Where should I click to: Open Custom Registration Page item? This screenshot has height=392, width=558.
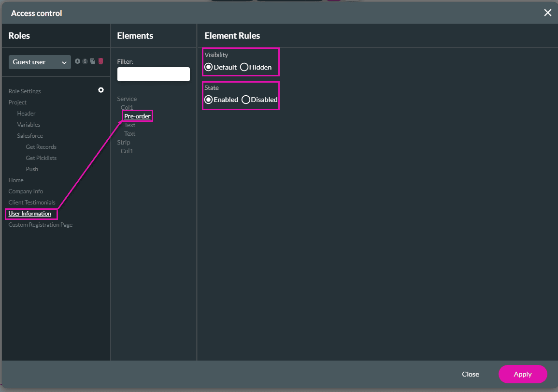click(41, 225)
